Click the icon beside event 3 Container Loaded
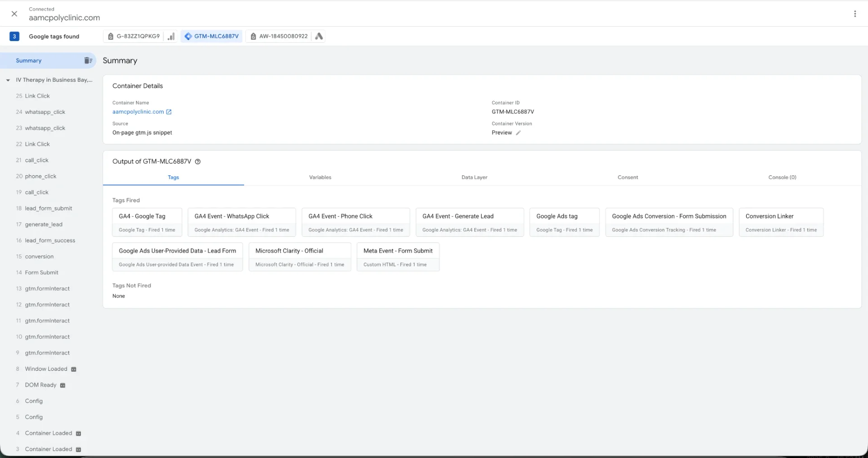This screenshot has width=868, height=458. click(78, 450)
